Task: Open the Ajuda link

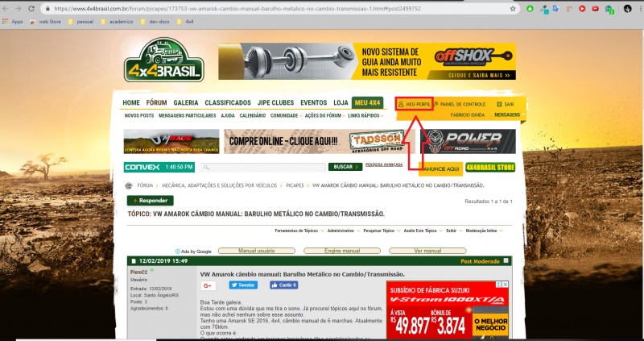Action: click(x=228, y=116)
